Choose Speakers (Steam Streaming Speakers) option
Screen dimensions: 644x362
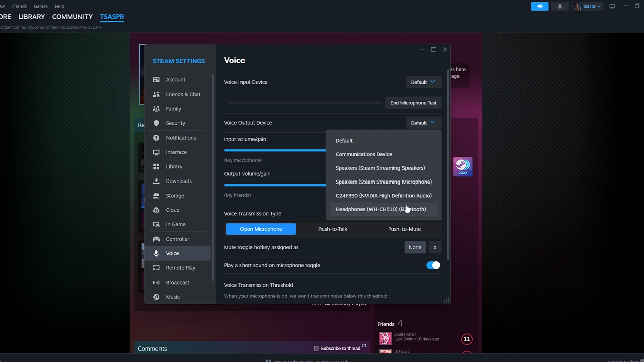click(383, 168)
